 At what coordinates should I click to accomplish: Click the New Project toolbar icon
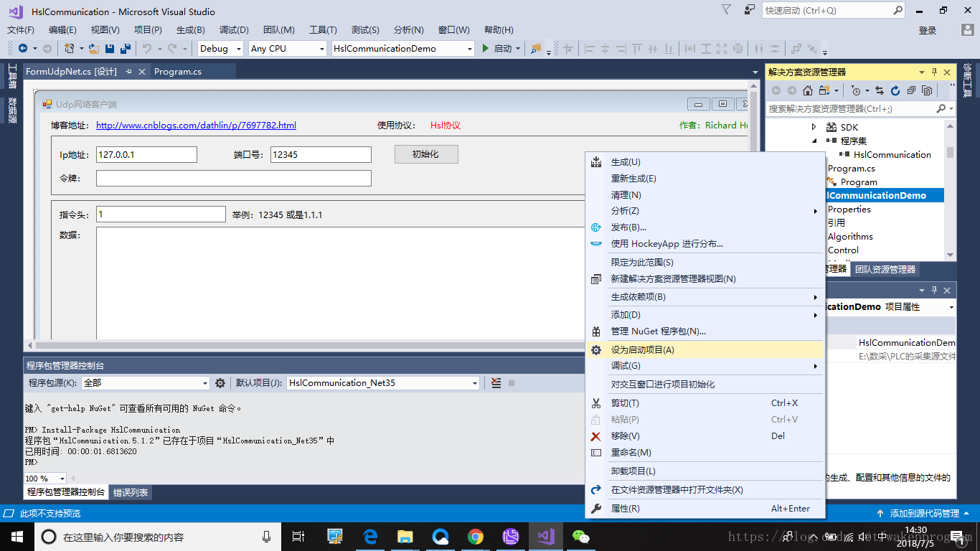[70, 49]
